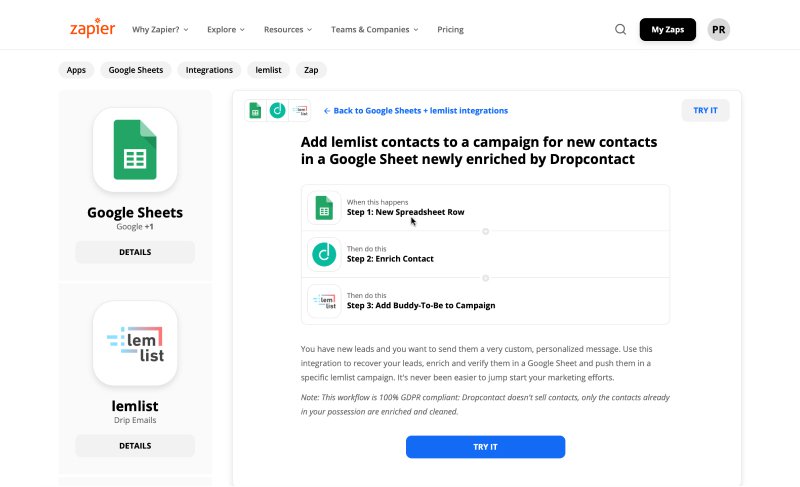Open My Zaps

click(667, 30)
